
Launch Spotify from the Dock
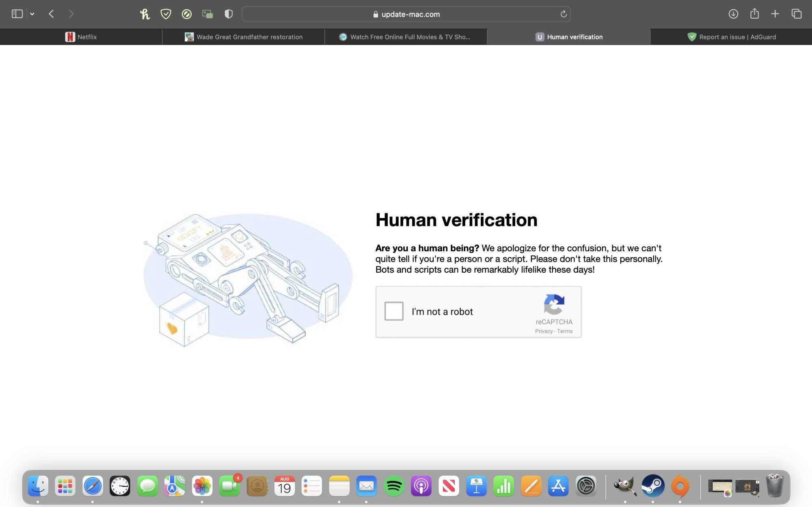tap(393, 485)
